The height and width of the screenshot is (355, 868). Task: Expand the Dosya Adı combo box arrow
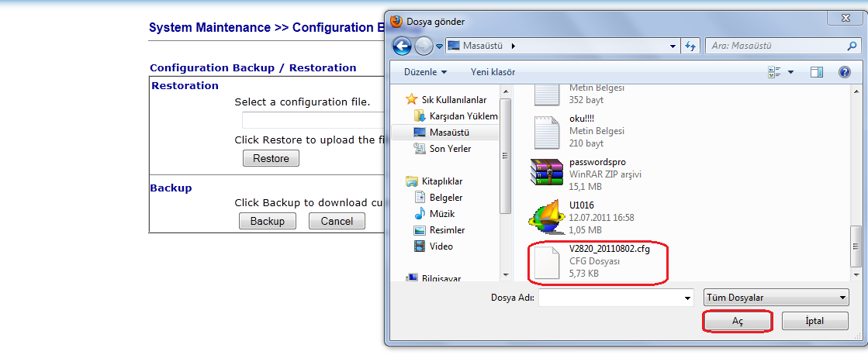686,298
